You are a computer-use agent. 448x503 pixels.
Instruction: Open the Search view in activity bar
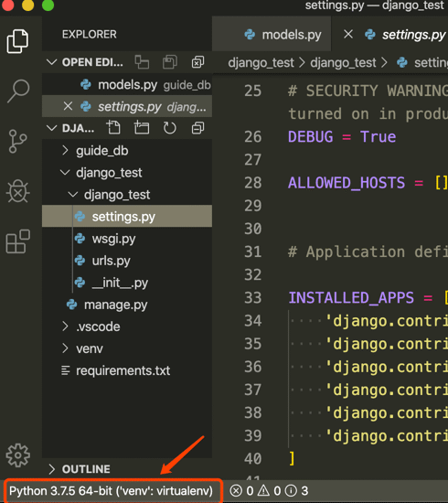(x=18, y=91)
